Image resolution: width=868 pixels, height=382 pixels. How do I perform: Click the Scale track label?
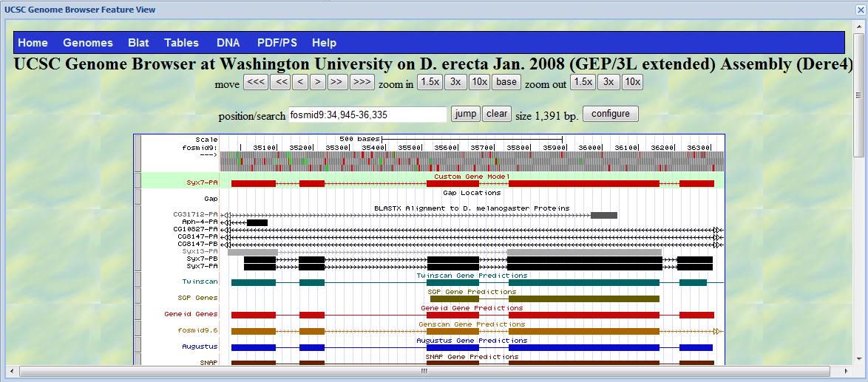pyautogui.click(x=206, y=140)
